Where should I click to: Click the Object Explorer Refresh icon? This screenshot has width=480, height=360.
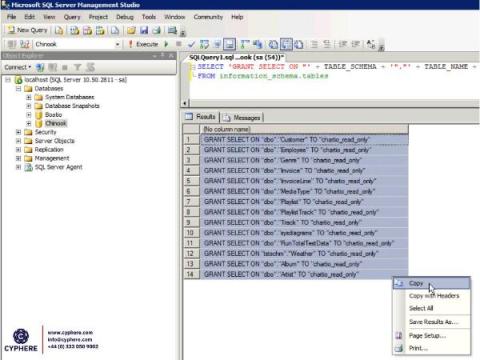click(x=90, y=67)
